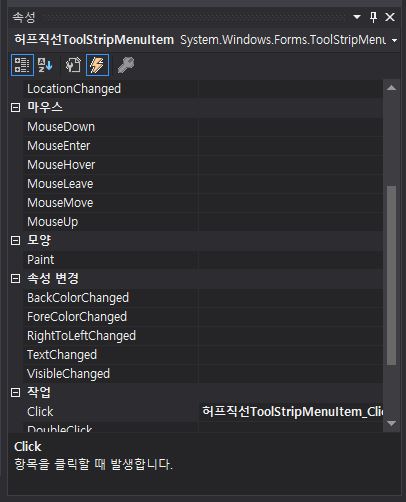Collapse the 모양 category
The height and width of the screenshot is (502, 406).
click(15, 240)
